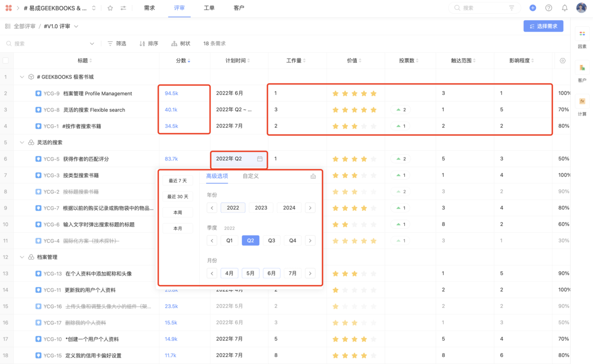The height and width of the screenshot is (364, 593).
Task: Click the cube icon beside GEEKBOOKS 极客书城
Action: (x=31, y=77)
